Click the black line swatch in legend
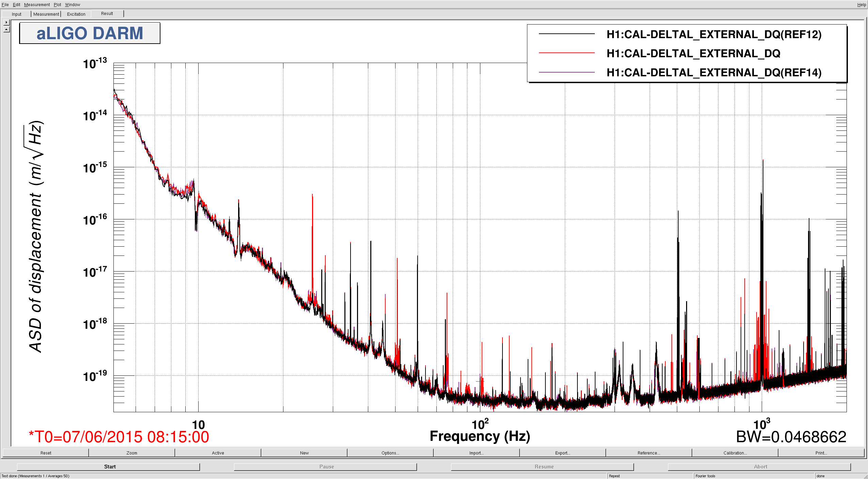The height and width of the screenshot is (479, 868). click(567, 34)
